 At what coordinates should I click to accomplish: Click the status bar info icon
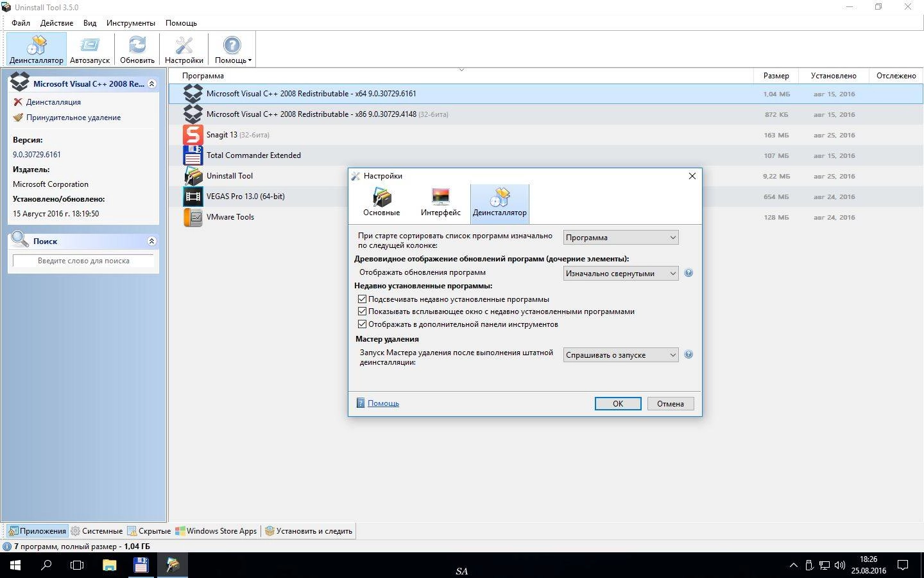coord(7,547)
